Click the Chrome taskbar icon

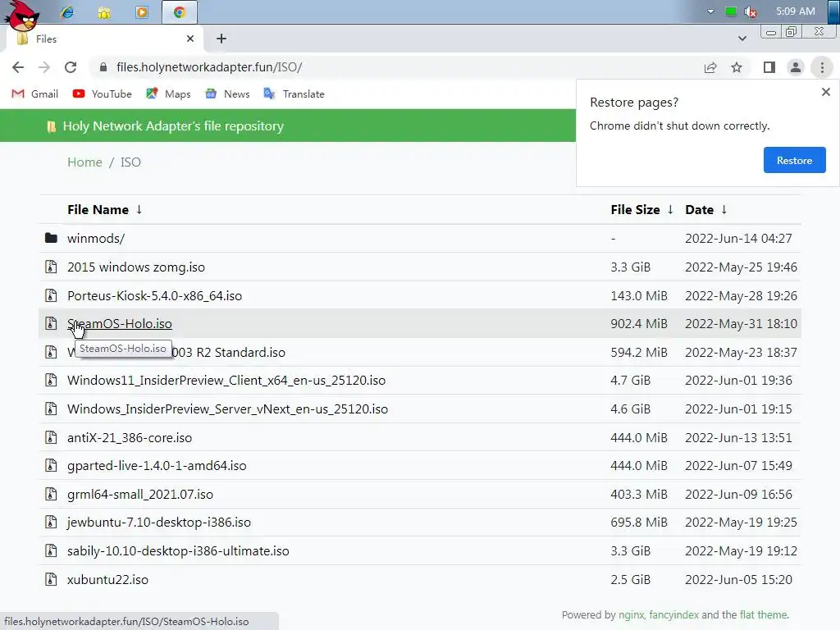click(x=180, y=11)
